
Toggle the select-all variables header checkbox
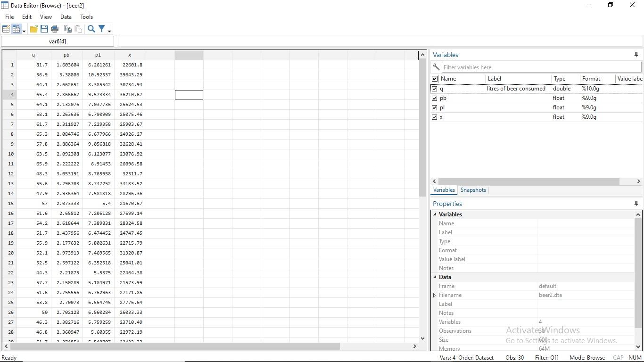pos(434,78)
